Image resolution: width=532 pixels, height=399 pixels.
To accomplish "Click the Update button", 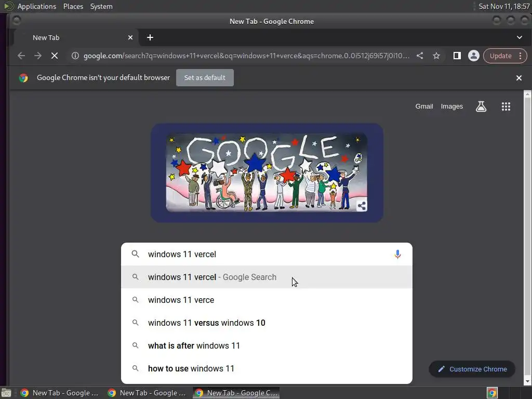I will (x=500, y=56).
